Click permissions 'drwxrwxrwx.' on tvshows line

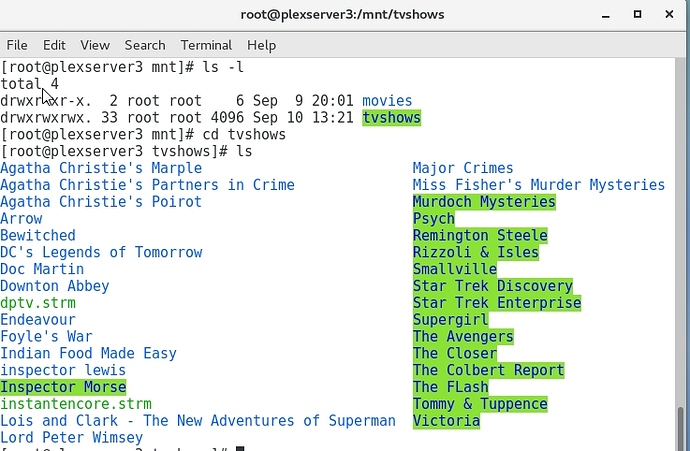click(46, 118)
